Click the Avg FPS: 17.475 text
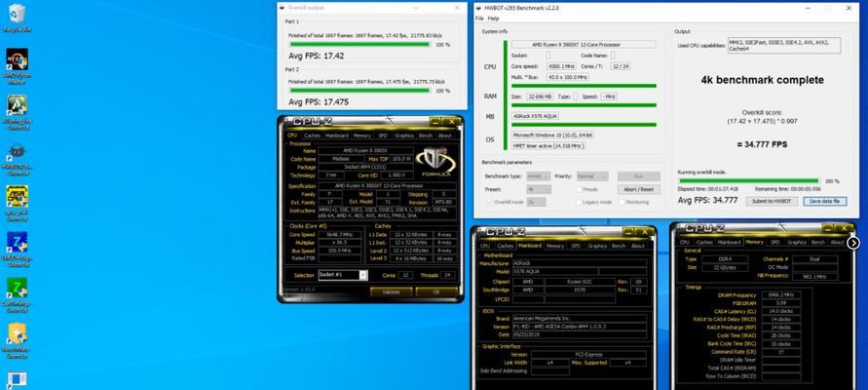Viewport: 868px width, 390px height. (319, 102)
